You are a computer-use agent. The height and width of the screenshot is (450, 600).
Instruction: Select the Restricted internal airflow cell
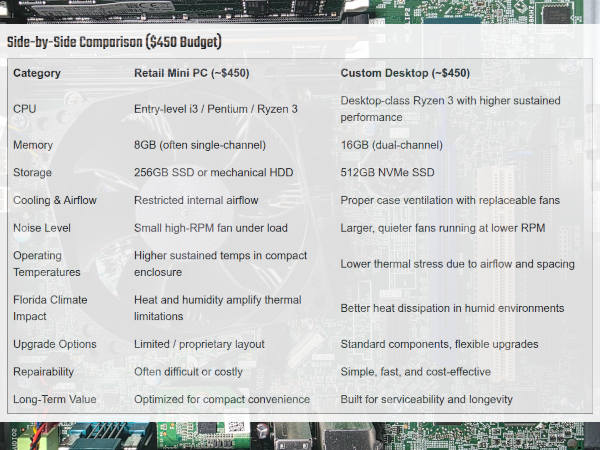pos(197,200)
